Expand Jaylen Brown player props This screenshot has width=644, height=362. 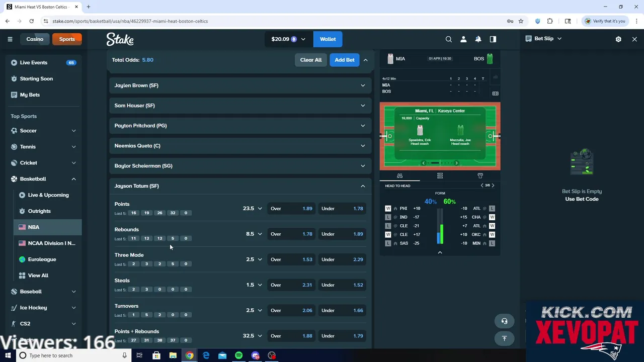(240, 85)
